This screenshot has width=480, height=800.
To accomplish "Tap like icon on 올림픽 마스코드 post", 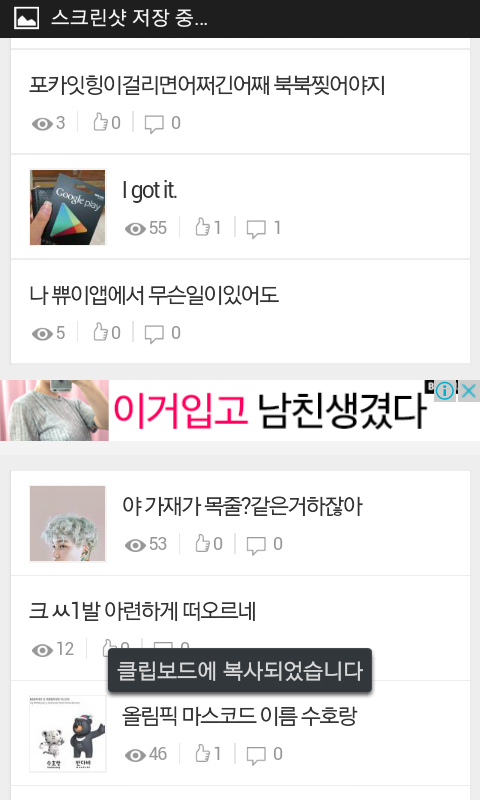I will pos(203,754).
